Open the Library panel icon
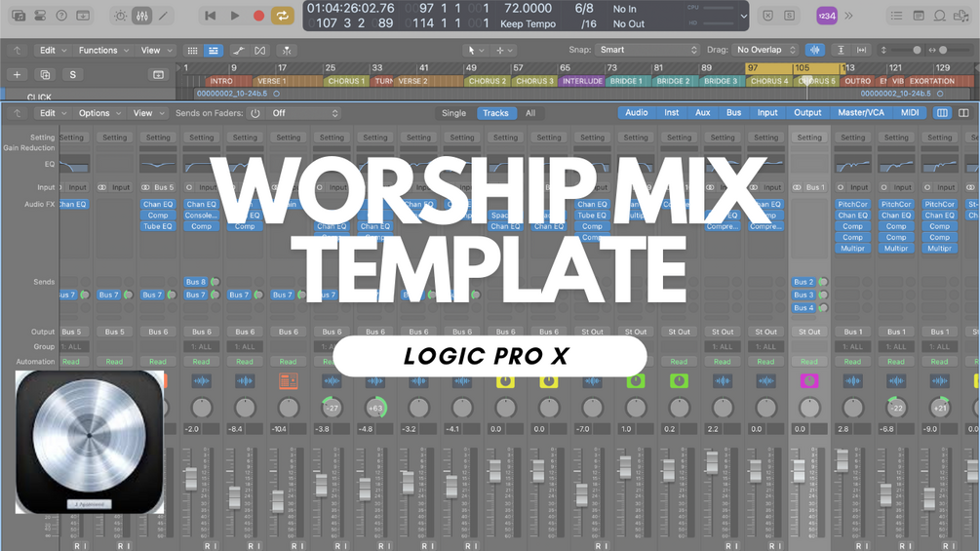This screenshot has height=551, width=980. [19, 16]
